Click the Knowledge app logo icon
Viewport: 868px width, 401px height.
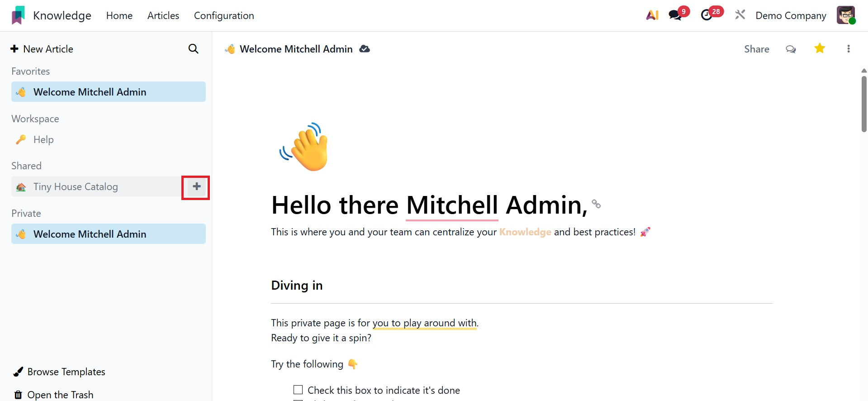pos(18,15)
